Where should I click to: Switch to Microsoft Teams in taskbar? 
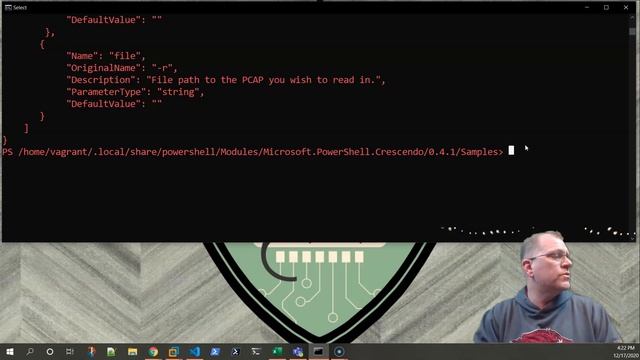tap(298, 351)
